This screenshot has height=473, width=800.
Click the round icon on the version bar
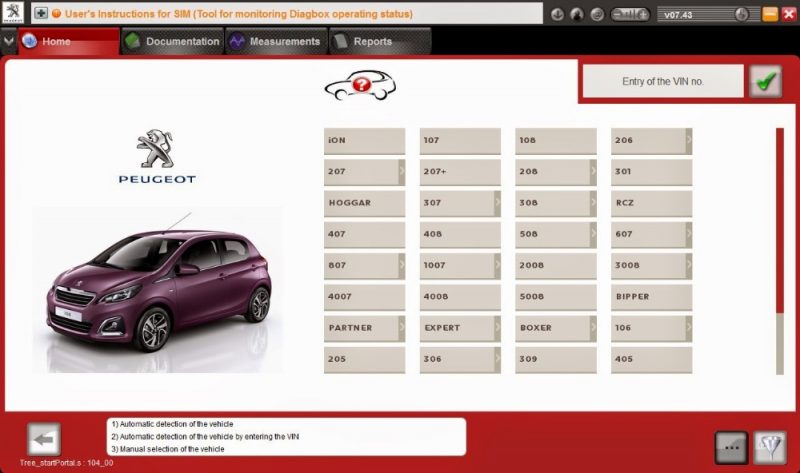pyautogui.click(x=741, y=14)
